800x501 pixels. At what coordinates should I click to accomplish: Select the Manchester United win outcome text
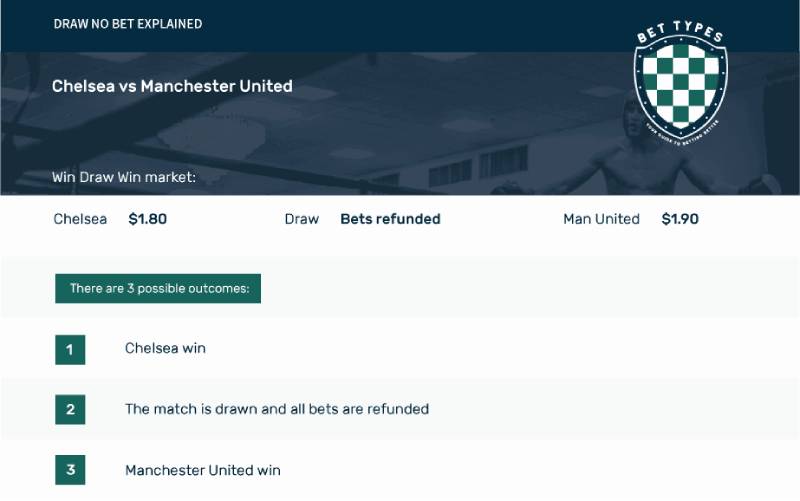click(203, 470)
